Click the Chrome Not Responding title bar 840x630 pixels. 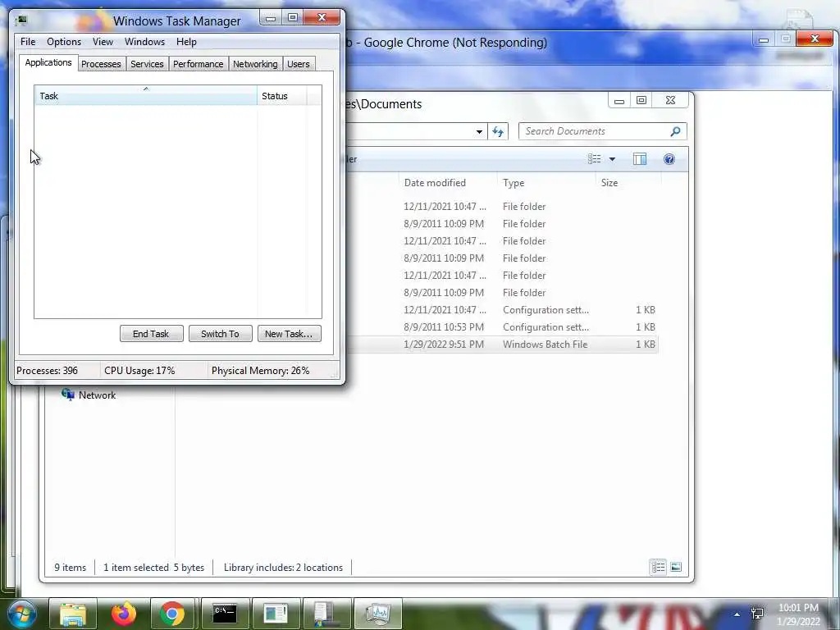point(546,43)
